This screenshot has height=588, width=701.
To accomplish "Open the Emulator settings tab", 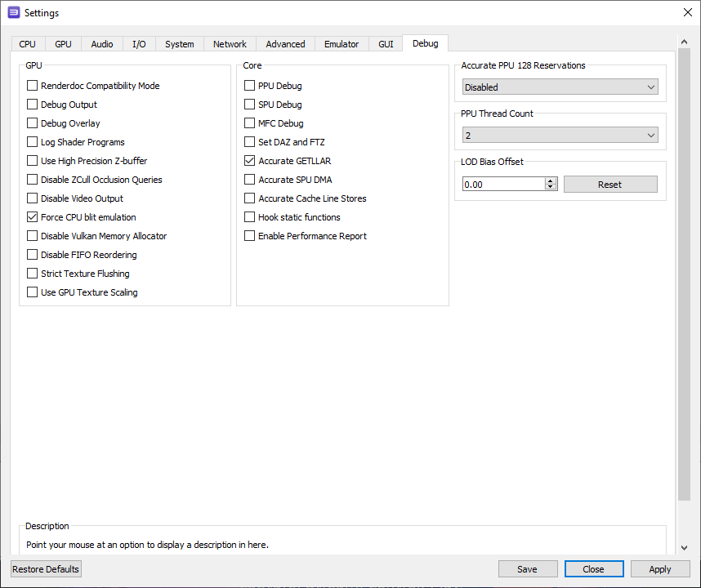I will click(342, 43).
